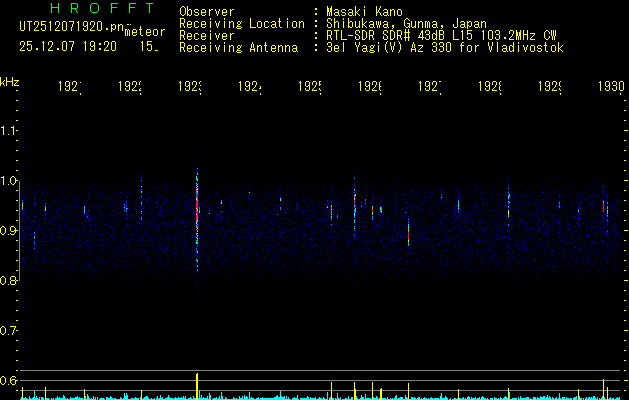Click the 0.8 frequency axis label
Image resolution: width=629 pixels, height=400 pixels.
(8, 280)
